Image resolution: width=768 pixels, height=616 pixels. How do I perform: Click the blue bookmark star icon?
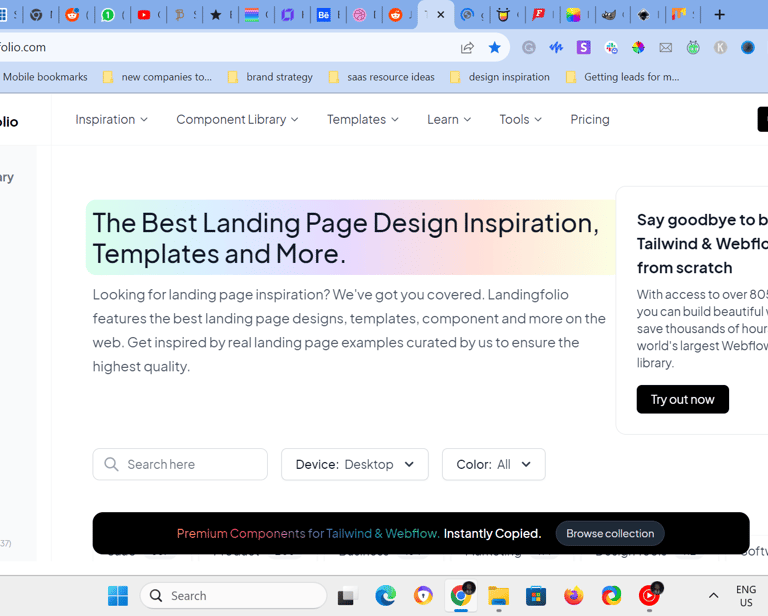(x=495, y=47)
